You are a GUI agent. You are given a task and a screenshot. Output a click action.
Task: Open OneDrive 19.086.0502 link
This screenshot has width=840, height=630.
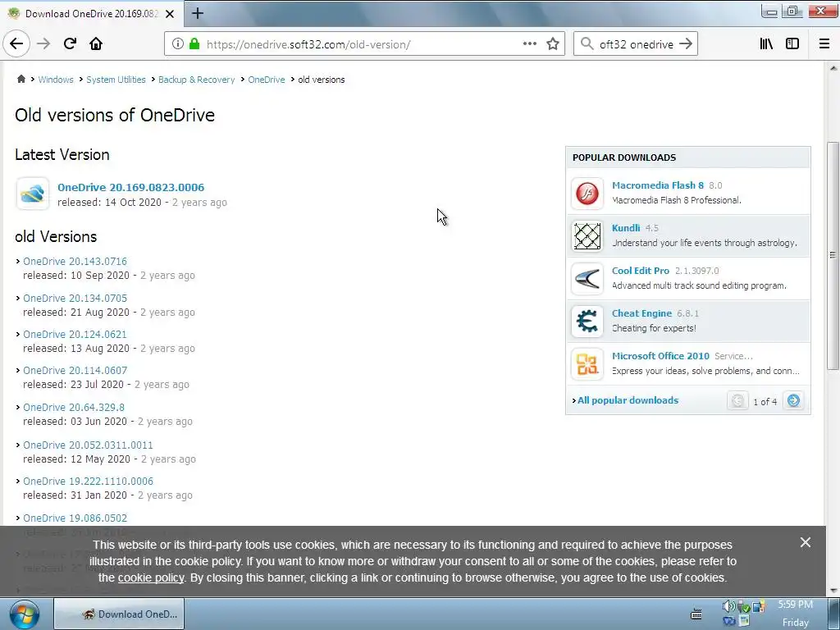[75, 518]
